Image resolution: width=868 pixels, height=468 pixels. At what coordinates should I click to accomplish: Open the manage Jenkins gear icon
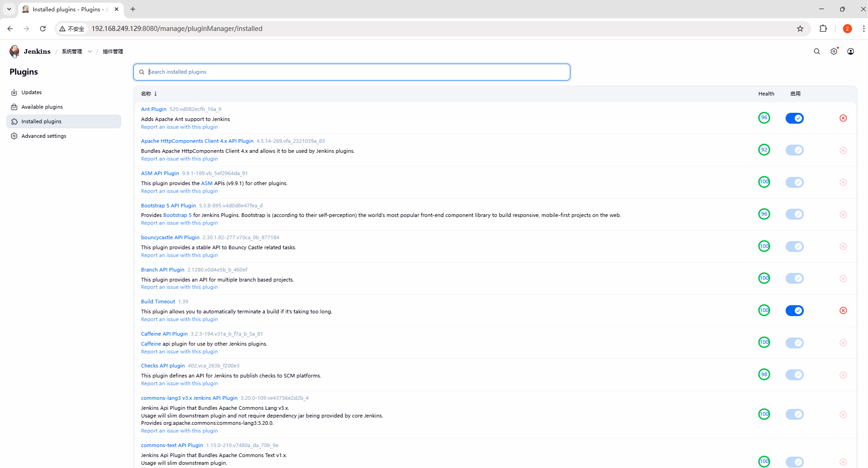coord(834,51)
